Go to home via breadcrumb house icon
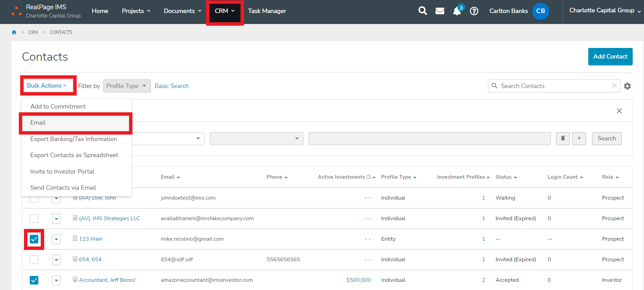 [14, 32]
